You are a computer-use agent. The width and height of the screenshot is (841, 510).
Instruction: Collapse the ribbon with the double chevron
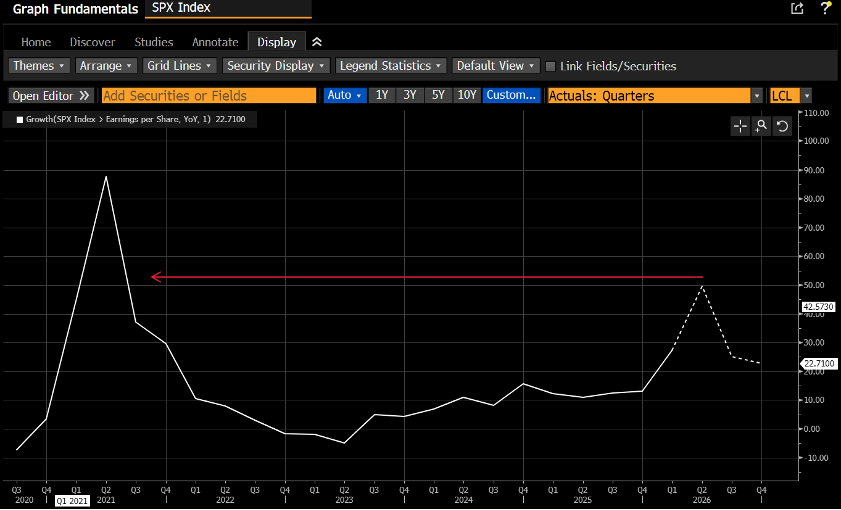pyautogui.click(x=316, y=42)
